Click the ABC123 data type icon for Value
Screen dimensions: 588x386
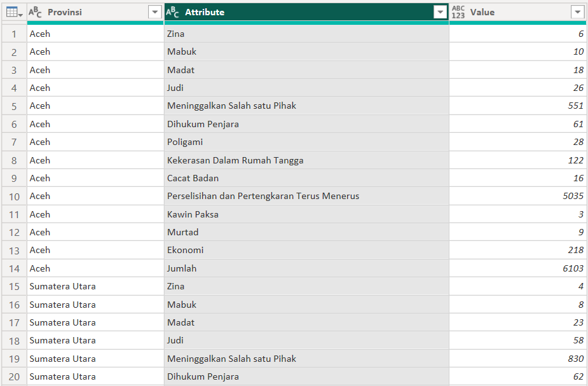458,12
